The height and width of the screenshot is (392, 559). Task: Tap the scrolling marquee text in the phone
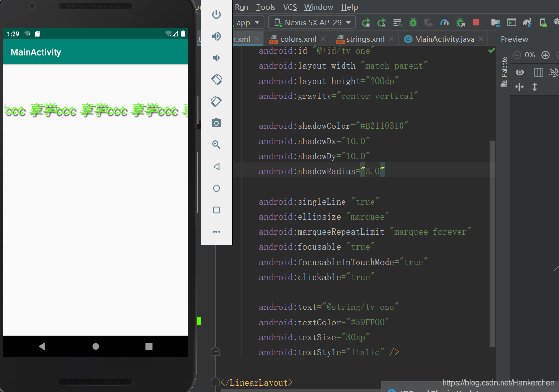click(96, 111)
